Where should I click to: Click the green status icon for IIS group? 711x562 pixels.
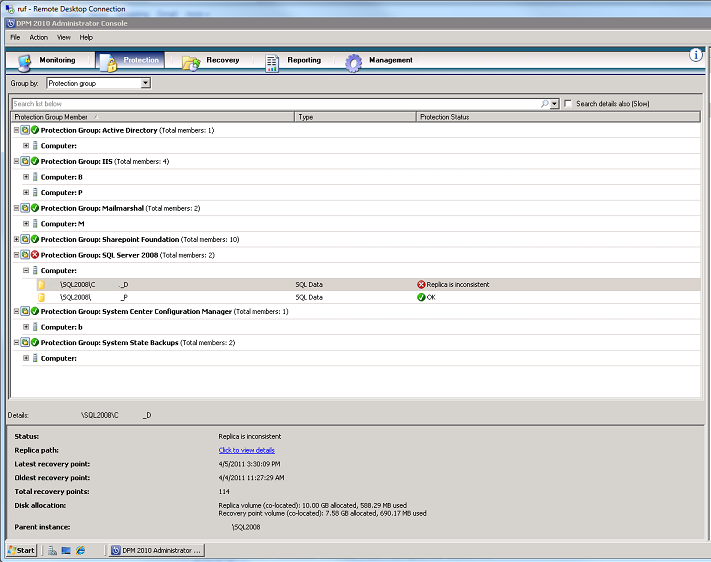click(x=35, y=161)
